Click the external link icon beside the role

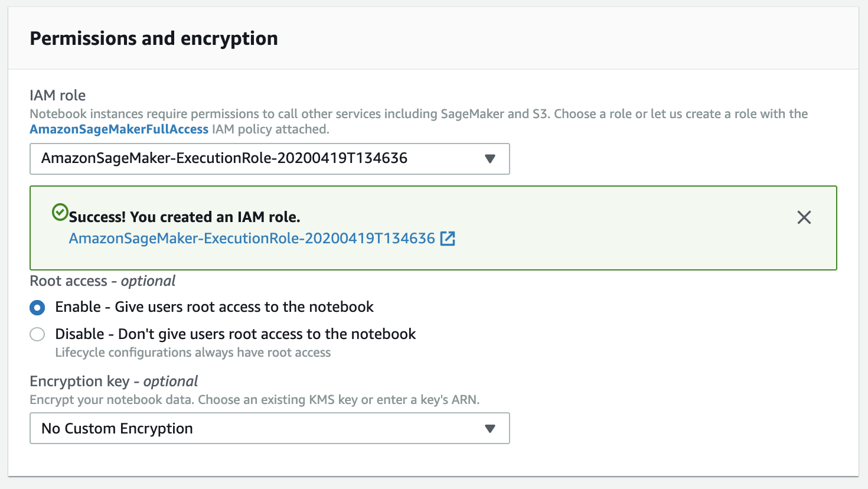tap(448, 239)
